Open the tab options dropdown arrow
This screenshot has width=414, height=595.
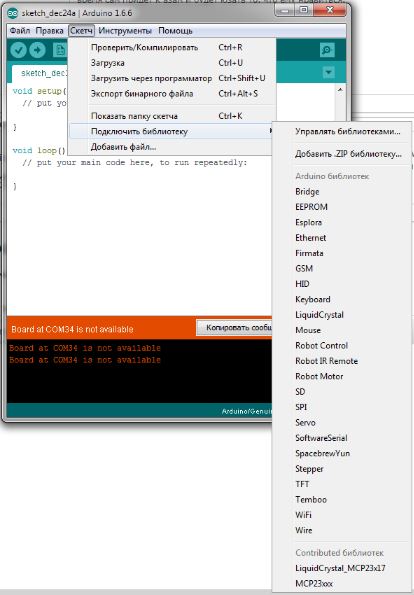(x=328, y=72)
